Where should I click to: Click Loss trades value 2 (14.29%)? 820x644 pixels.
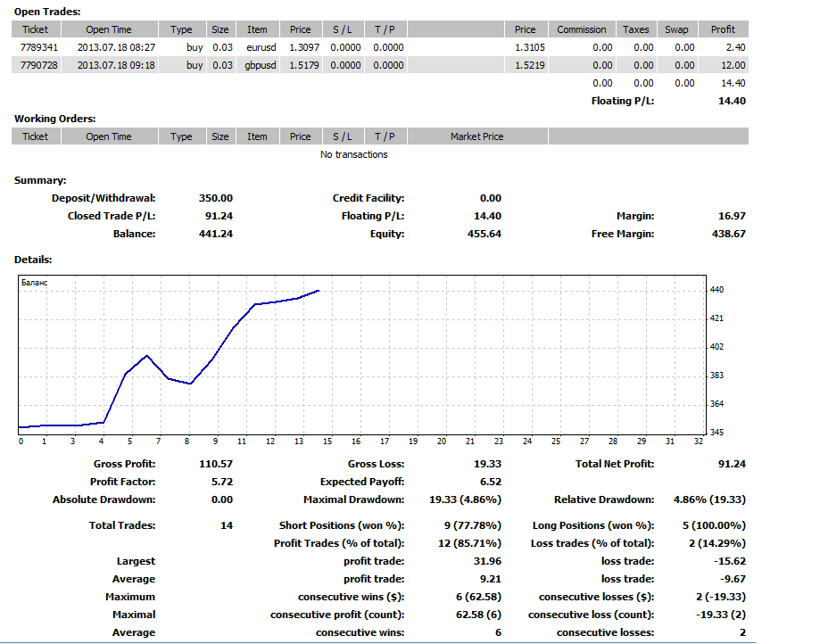pyautogui.click(x=717, y=543)
